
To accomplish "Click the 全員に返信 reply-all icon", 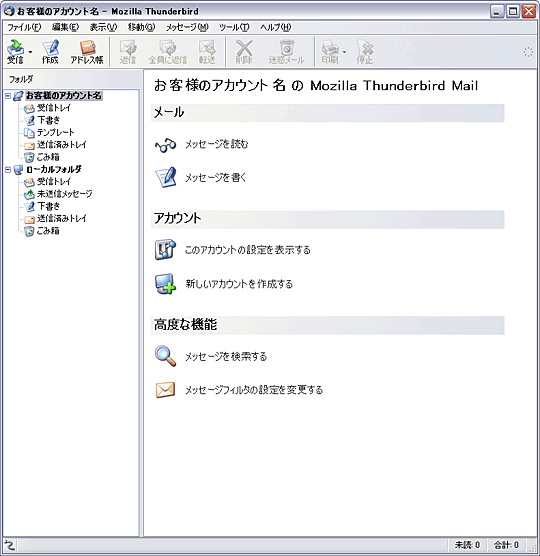I will (168, 52).
